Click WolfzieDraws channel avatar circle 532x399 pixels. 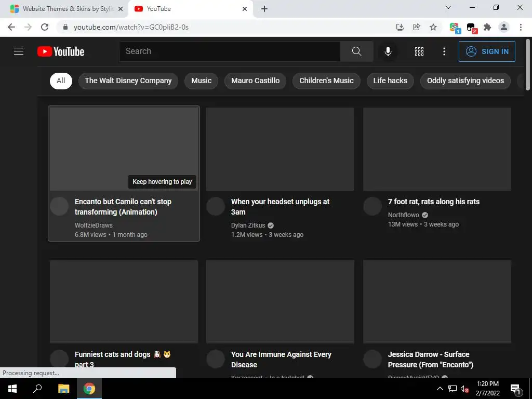59,206
